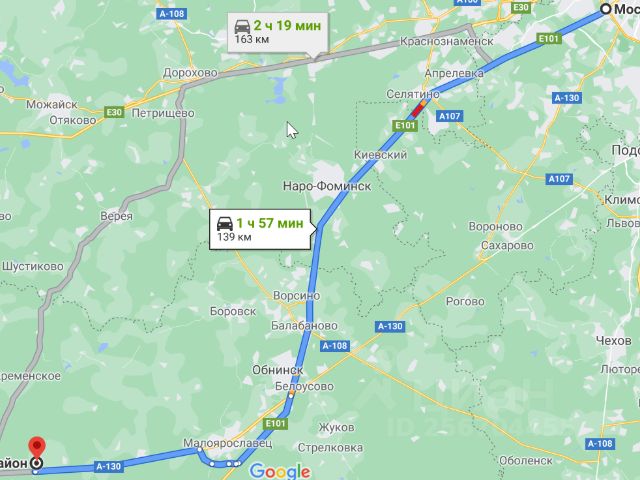This screenshot has height=480, width=640.
Task: Select the 1 ч 57 мин route box
Action: tap(262, 229)
